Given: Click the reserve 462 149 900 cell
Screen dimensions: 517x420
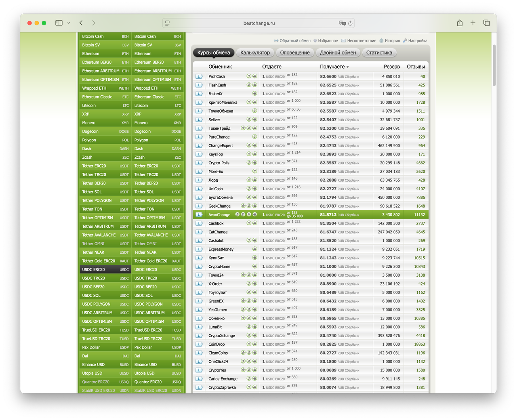Looking at the screenshot, I should [389, 146].
